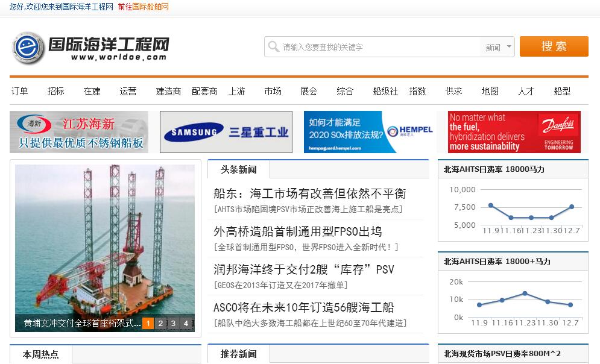Click the magnifier icon in search box

pyautogui.click(x=274, y=47)
